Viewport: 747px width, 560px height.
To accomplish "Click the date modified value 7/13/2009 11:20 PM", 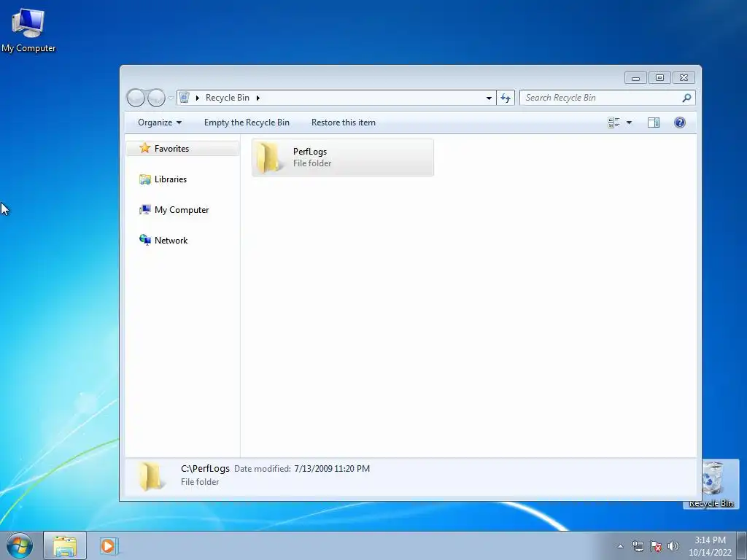I will tap(332, 469).
